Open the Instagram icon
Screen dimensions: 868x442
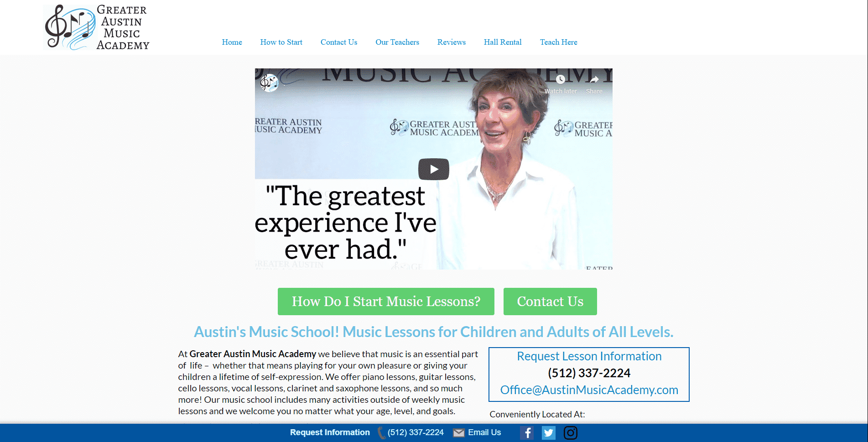click(571, 433)
